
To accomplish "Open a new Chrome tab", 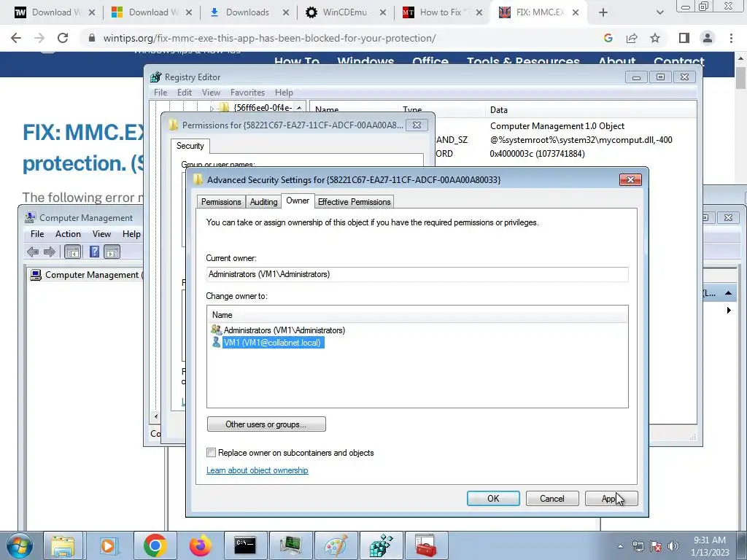I will 603,12.
